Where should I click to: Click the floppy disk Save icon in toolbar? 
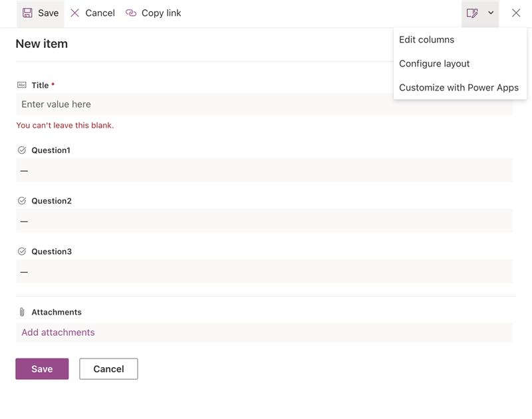point(27,13)
